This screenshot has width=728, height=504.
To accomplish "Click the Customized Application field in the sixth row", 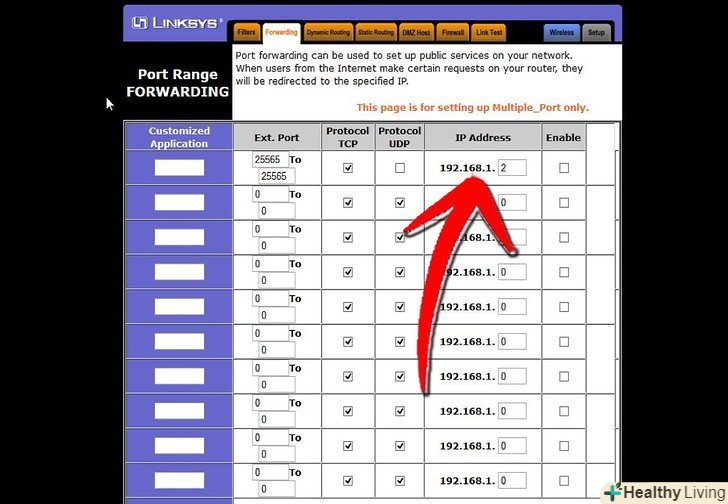I will [179, 342].
